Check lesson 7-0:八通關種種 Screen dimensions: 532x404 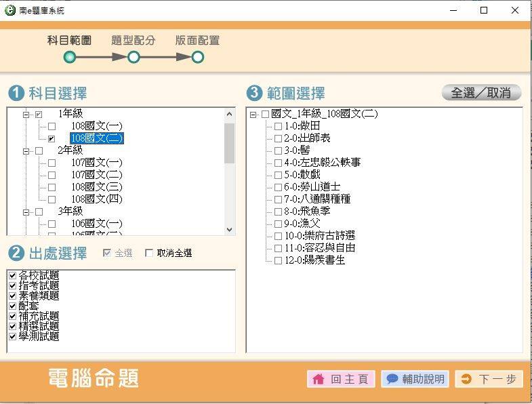(279, 199)
